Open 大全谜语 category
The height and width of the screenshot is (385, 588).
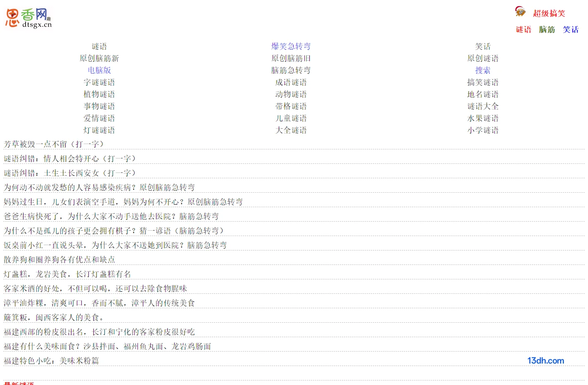point(291,130)
